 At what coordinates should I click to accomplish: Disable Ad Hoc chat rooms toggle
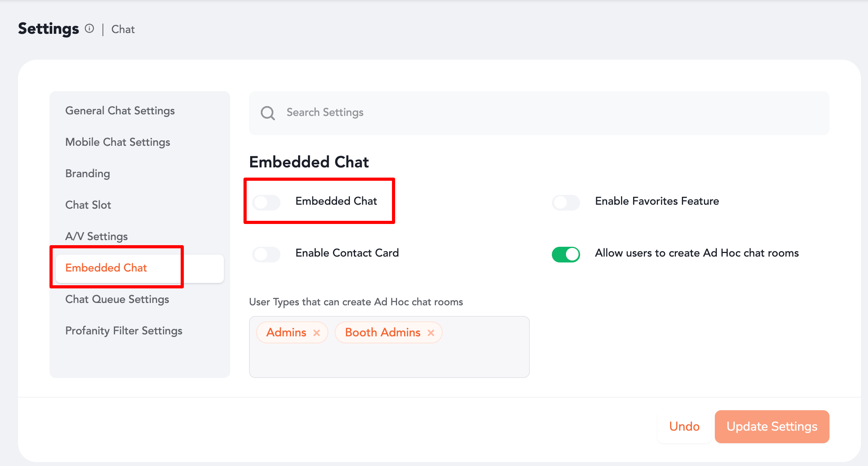[566, 254]
